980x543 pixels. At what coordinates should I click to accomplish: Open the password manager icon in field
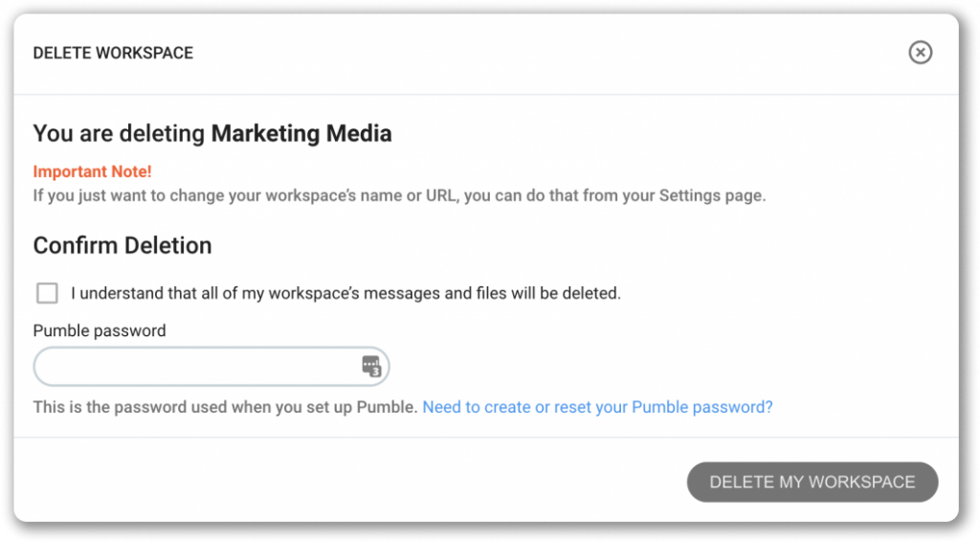pos(370,366)
